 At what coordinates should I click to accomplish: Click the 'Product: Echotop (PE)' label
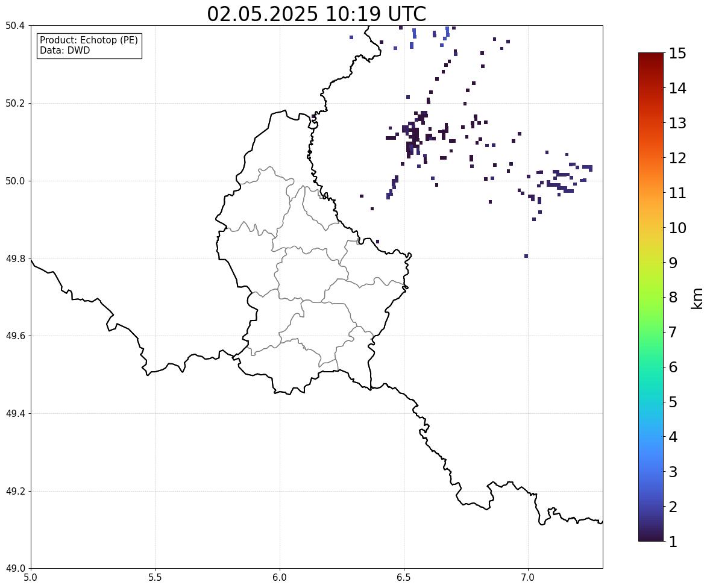click(x=89, y=40)
